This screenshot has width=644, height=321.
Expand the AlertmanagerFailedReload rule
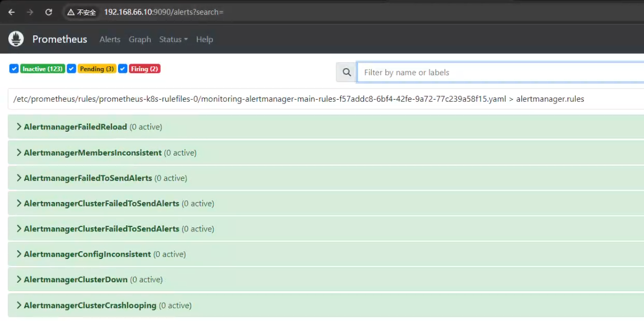pyautogui.click(x=326, y=127)
